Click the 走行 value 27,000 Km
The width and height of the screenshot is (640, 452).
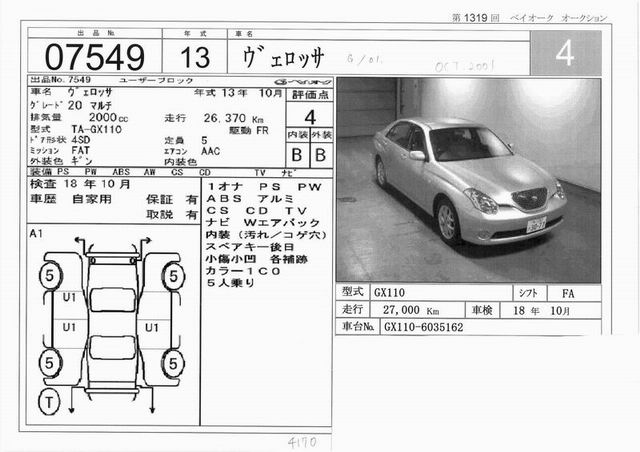tap(411, 311)
